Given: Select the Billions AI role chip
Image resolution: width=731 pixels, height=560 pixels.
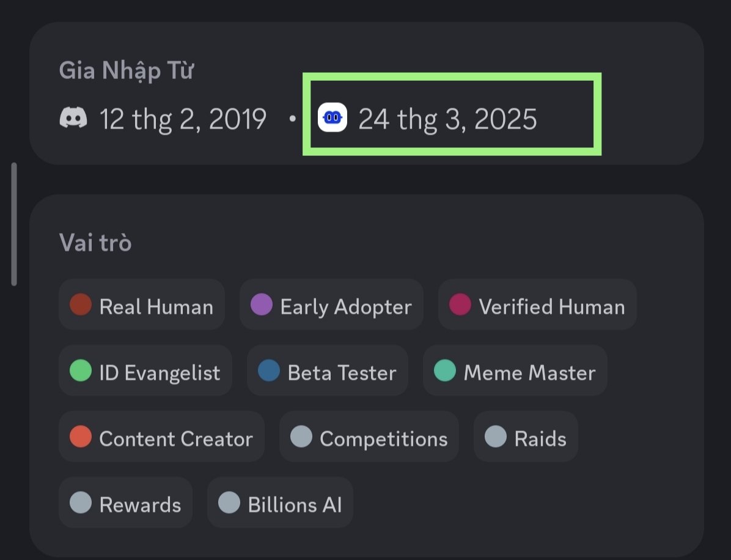Looking at the screenshot, I should coord(280,503).
